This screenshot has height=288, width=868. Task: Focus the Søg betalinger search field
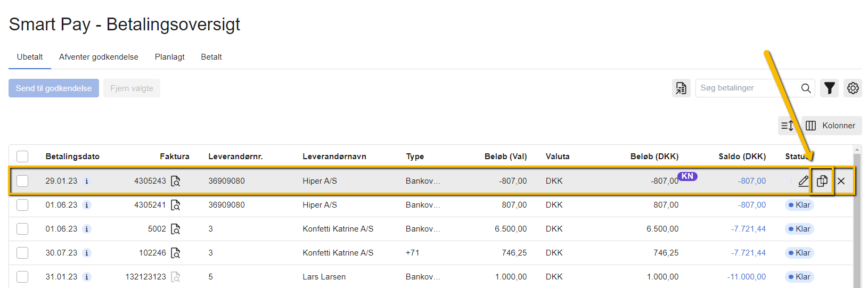point(746,88)
